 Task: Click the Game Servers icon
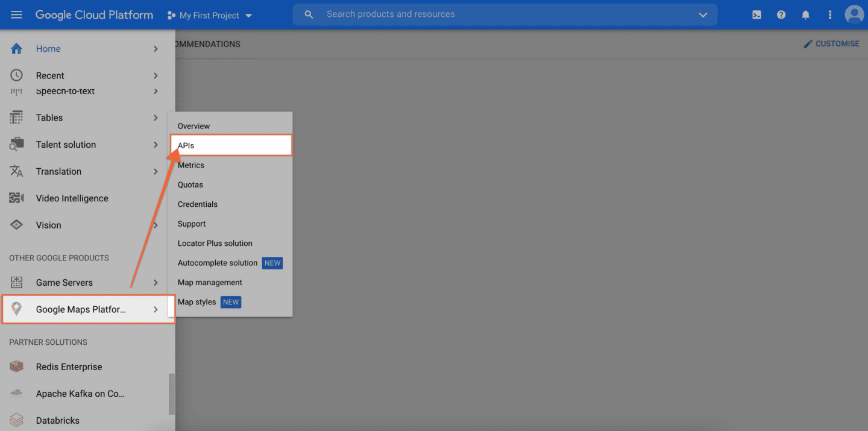(16, 282)
